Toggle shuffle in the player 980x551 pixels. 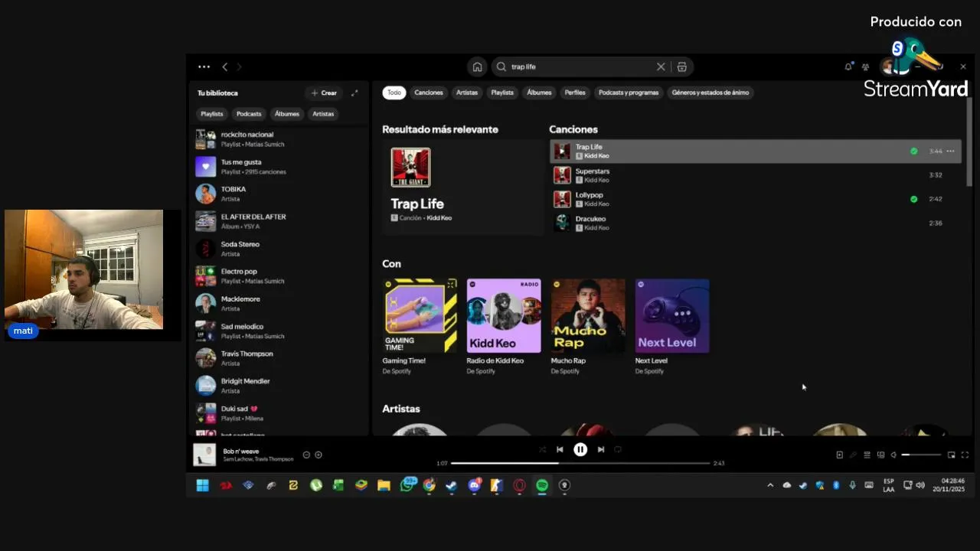[542, 450]
